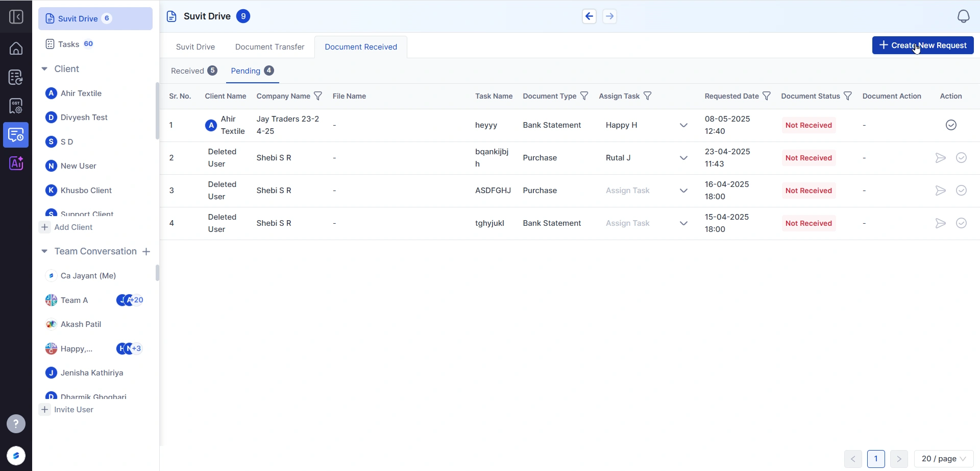
Task: Open the help question mark icon
Action: [16, 423]
